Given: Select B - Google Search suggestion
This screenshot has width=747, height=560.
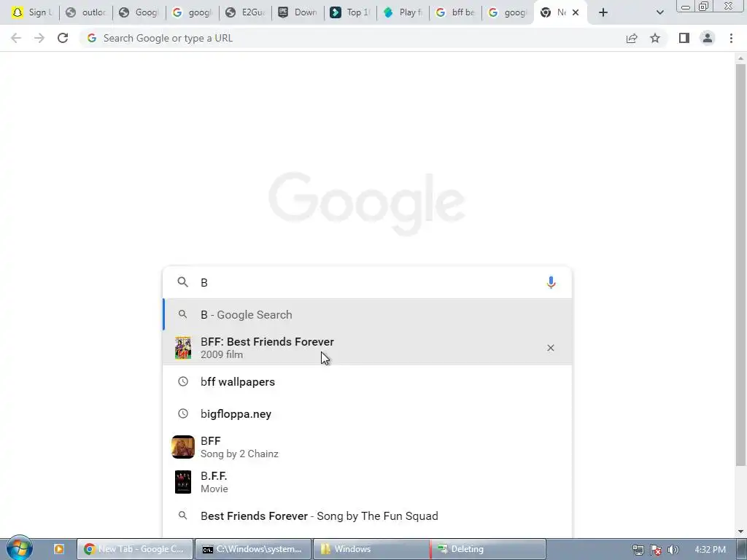Looking at the screenshot, I should tap(367, 315).
